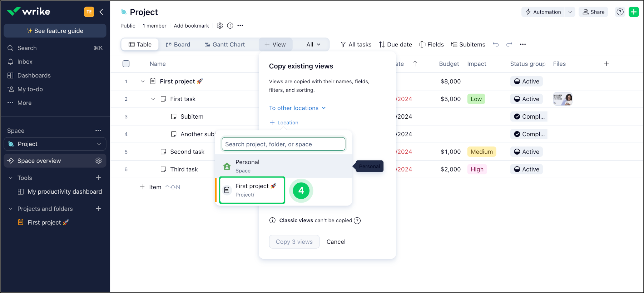Open the All views dropdown

point(313,44)
